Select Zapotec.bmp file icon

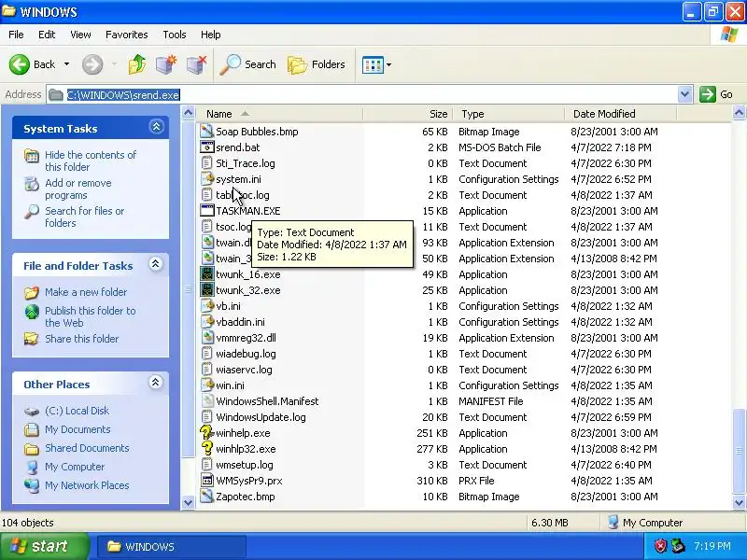(x=206, y=497)
